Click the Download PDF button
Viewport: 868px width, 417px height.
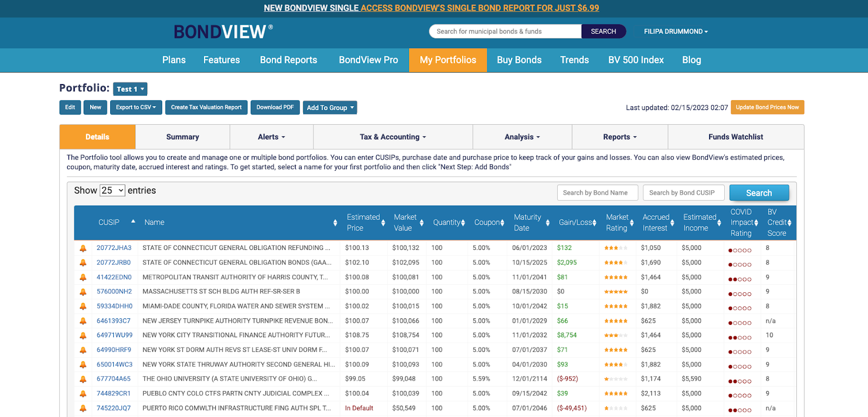pyautogui.click(x=275, y=107)
